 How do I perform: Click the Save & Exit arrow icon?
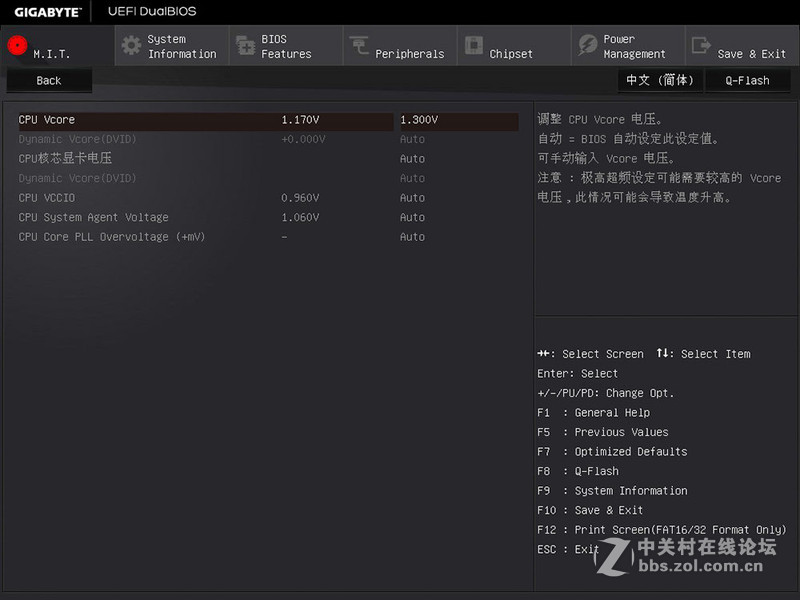[x=701, y=45]
